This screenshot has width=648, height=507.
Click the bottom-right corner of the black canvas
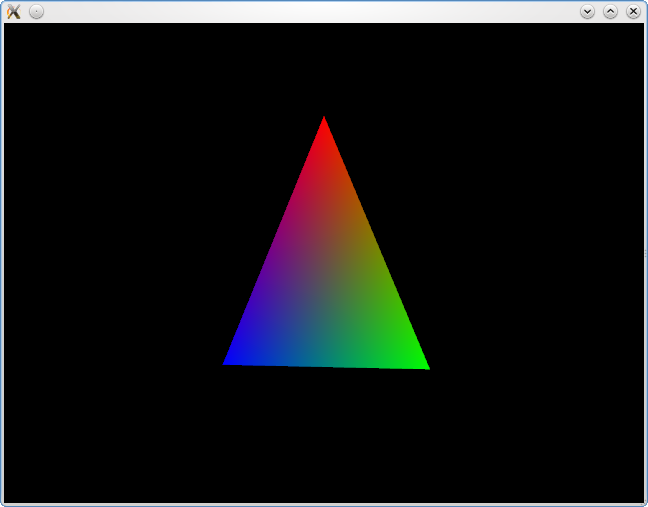[640, 499]
